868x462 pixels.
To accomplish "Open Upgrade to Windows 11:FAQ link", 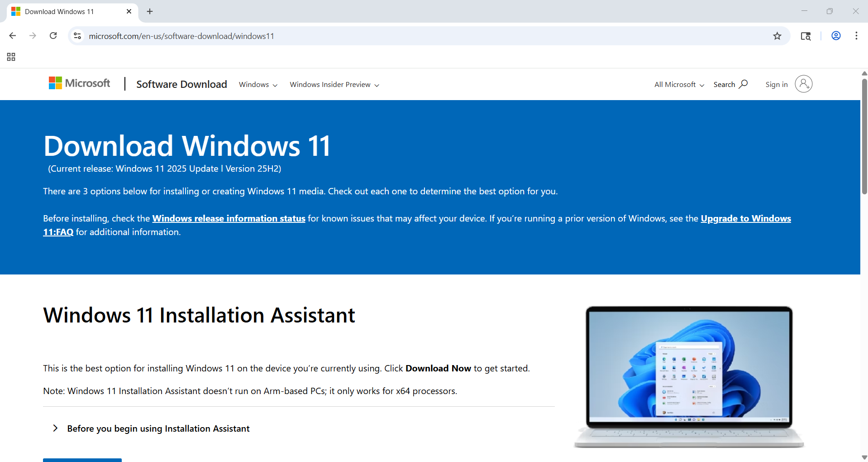I will coord(746,218).
